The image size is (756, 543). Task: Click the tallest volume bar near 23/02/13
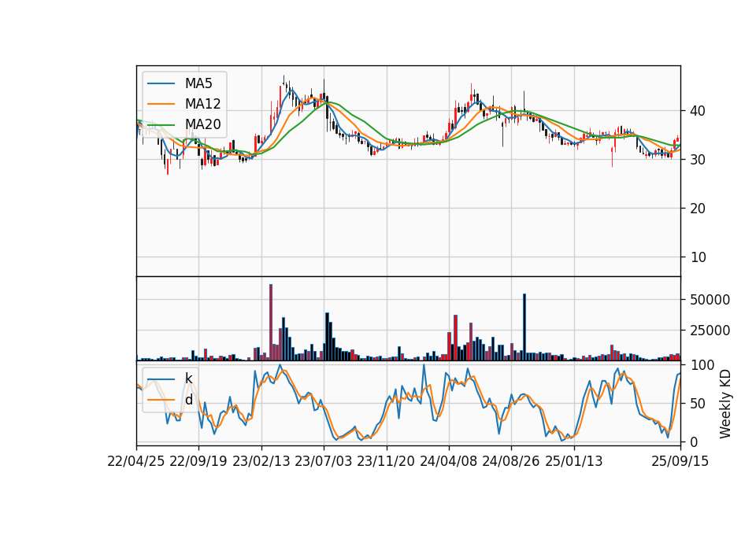(x=271, y=323)
